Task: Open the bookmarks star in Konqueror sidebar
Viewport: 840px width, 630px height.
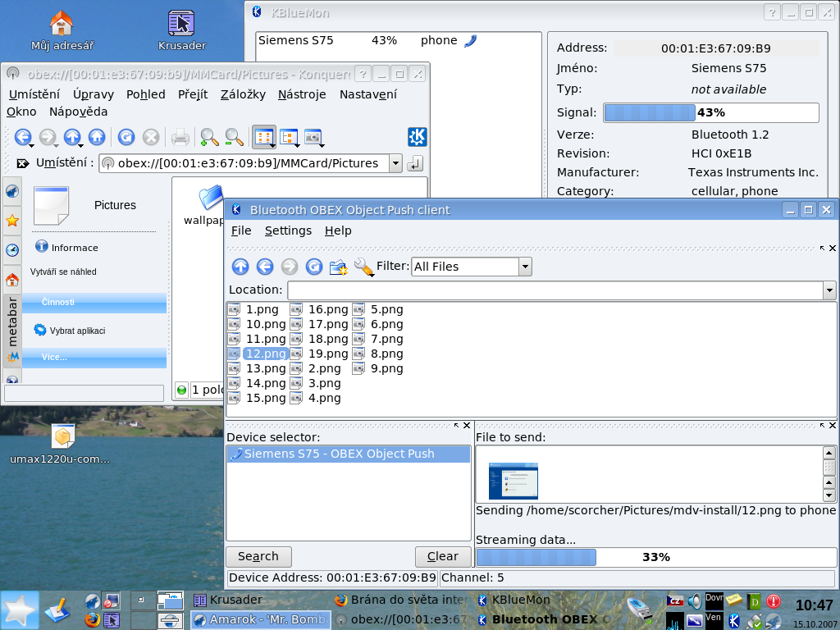Action: (x=12, y=220)
